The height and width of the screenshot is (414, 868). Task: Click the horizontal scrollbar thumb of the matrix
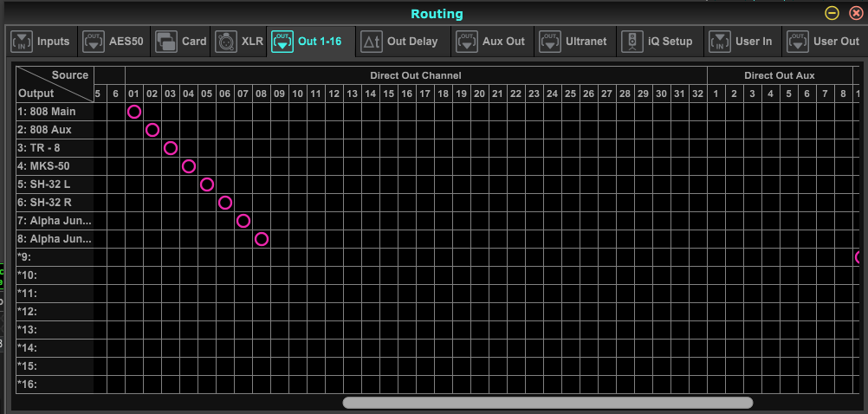pos(547,403)
